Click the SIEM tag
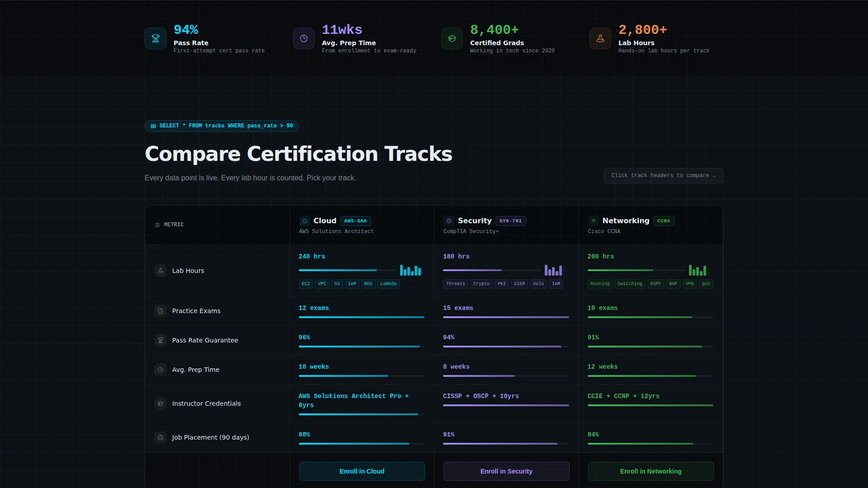This screenshot has width=868, height=488. click(x=519, y=284)
